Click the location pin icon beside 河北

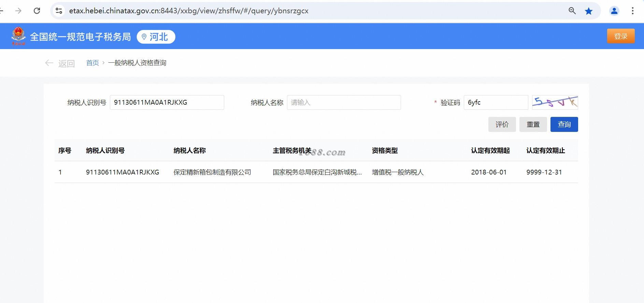click(144, 37)
